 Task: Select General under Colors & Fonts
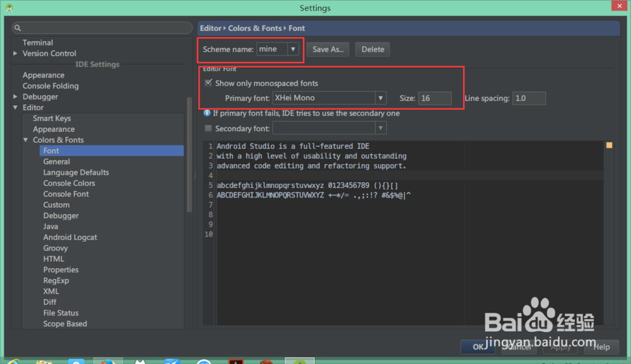57,161
